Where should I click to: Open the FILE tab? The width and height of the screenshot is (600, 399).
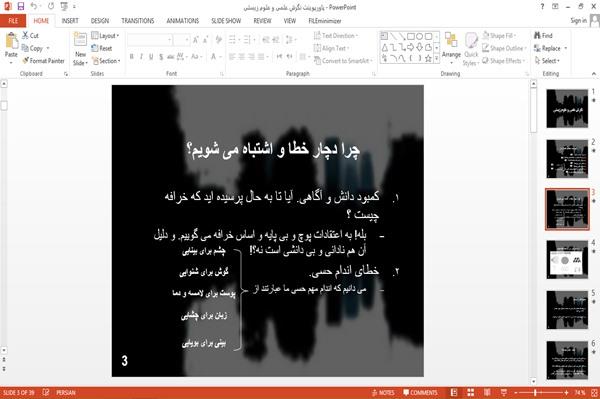pos(13,21)
